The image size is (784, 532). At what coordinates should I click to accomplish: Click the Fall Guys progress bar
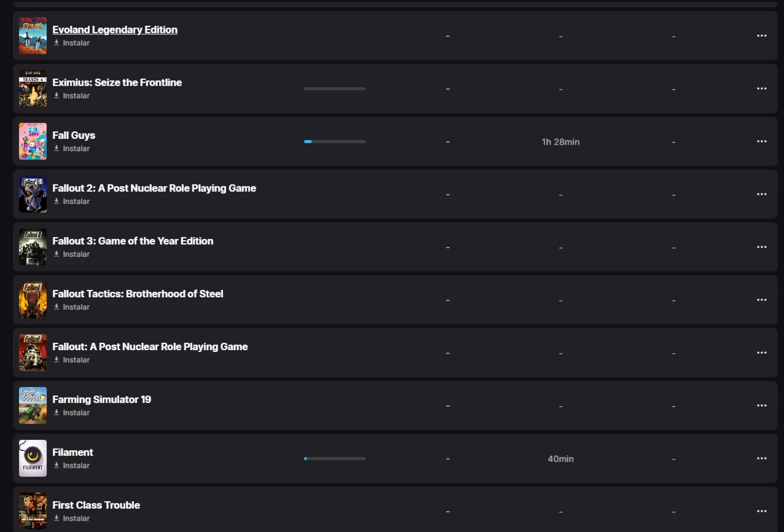[335, 141]
